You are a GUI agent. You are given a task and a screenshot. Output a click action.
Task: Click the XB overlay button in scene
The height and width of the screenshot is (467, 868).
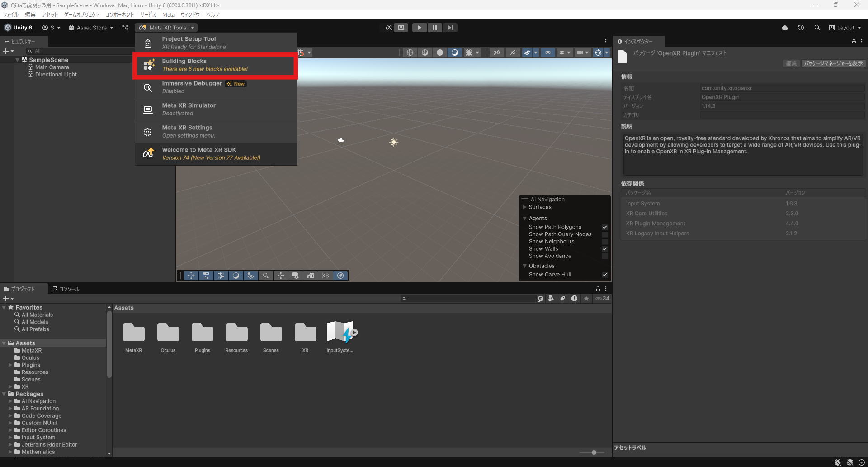pyautogui.click(x=325, y=276)
